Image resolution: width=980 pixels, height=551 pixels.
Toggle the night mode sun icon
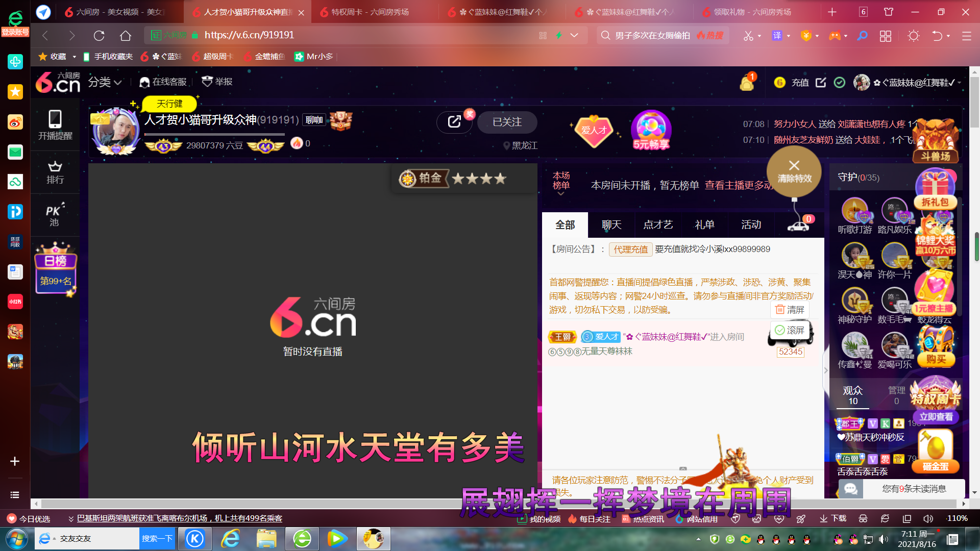[x=914, y=36]
